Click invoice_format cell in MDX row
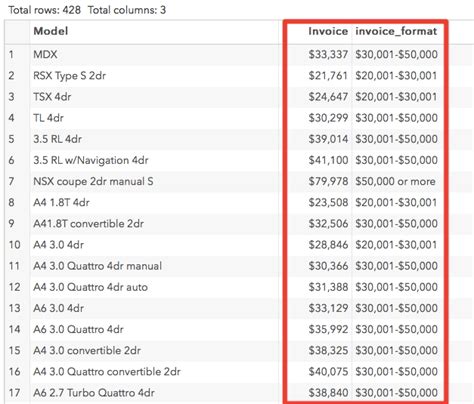The width and height of the screenshot is (474, 404). click(396, 54)
